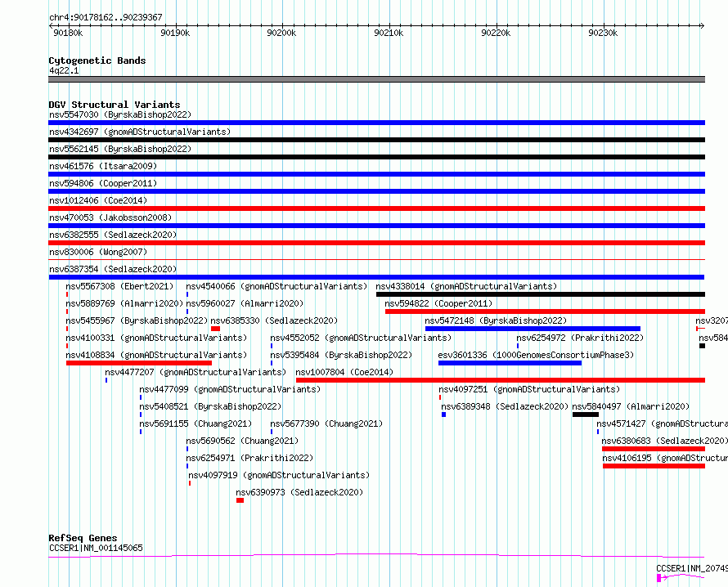The height and width of the screenshot is (587, 728).
Task: Click CCSER1|NM_001145065 gene label
Action: point(96,548)
